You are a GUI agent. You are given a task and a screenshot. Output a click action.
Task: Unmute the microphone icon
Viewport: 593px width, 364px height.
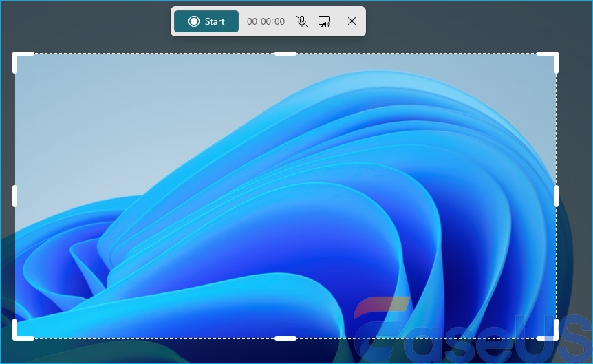click(302, 21)
